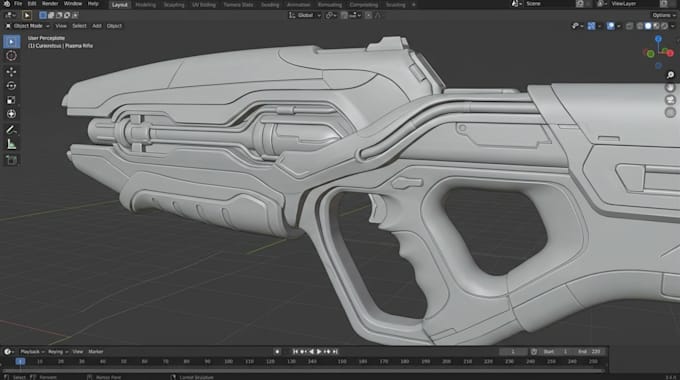Click the active tool icon in the header

(26, 15)
